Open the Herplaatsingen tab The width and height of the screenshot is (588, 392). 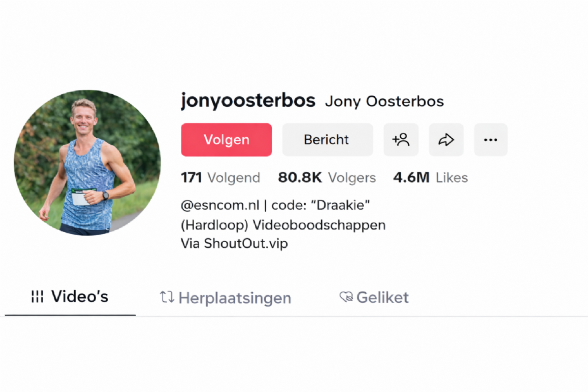[x=226, y=298]
